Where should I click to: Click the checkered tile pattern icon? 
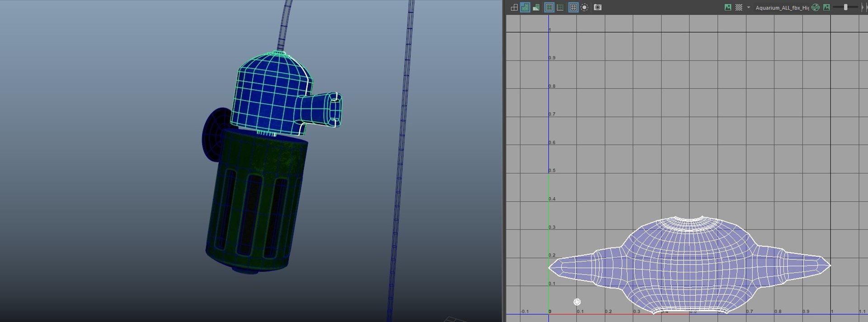pyautogui.click(x=739, y=8)
